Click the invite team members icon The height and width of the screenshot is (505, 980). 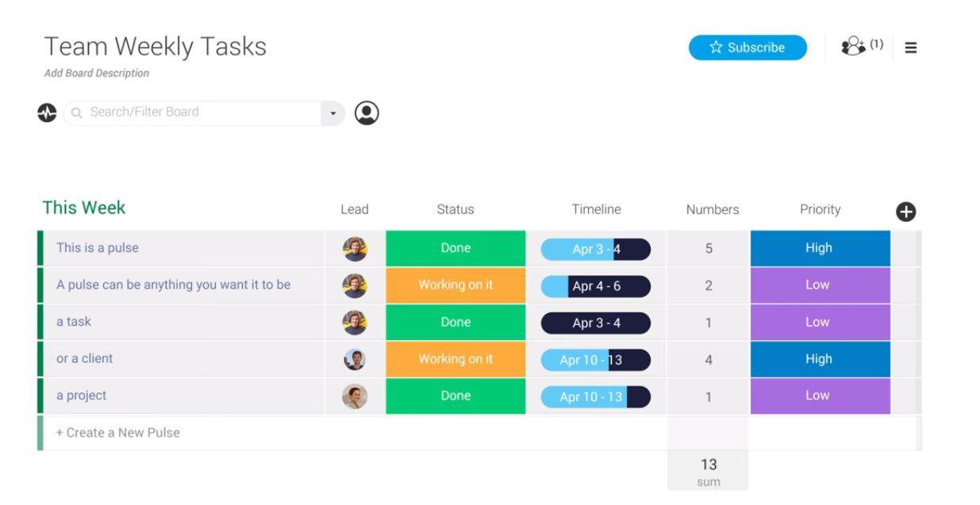(851, 47)
